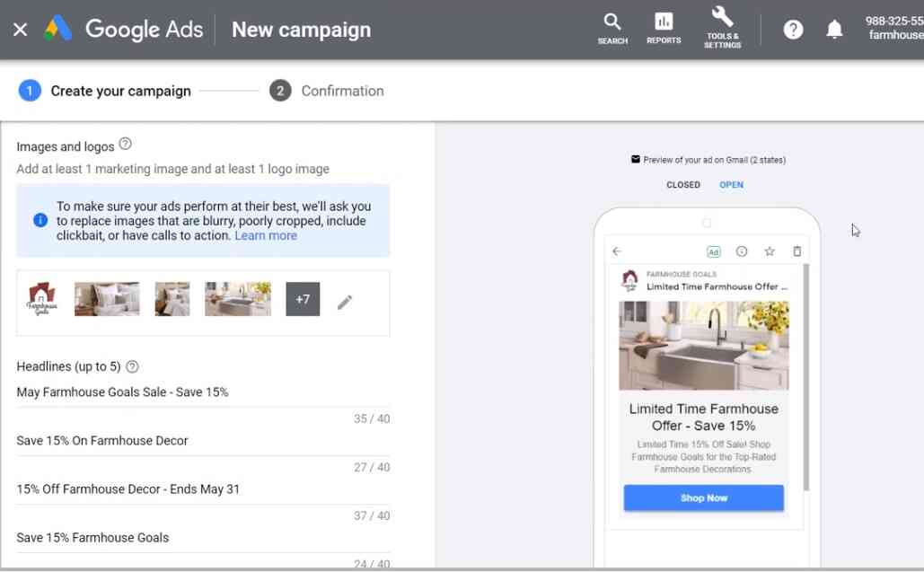Click the back arrow in the Gmail preview

(616, 251)
